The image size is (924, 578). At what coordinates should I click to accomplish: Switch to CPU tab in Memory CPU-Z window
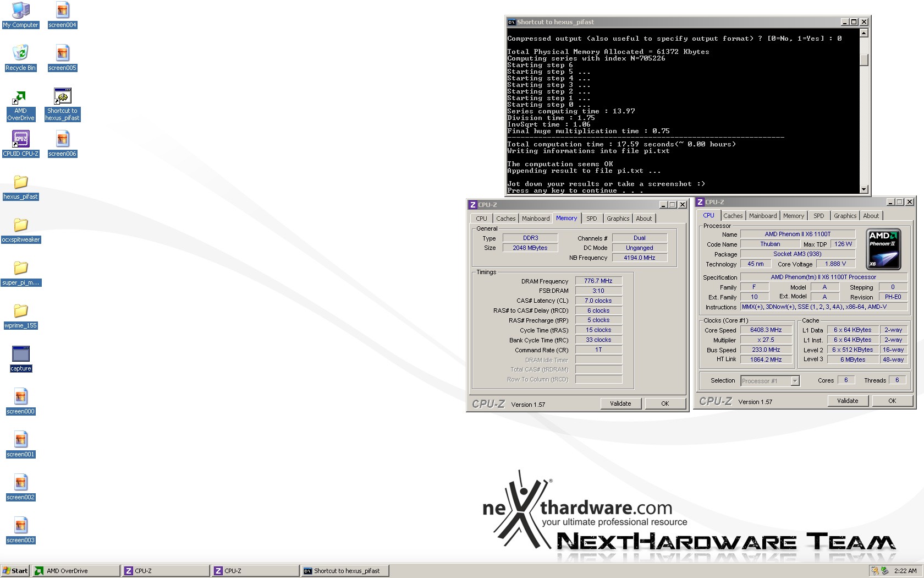481,219
